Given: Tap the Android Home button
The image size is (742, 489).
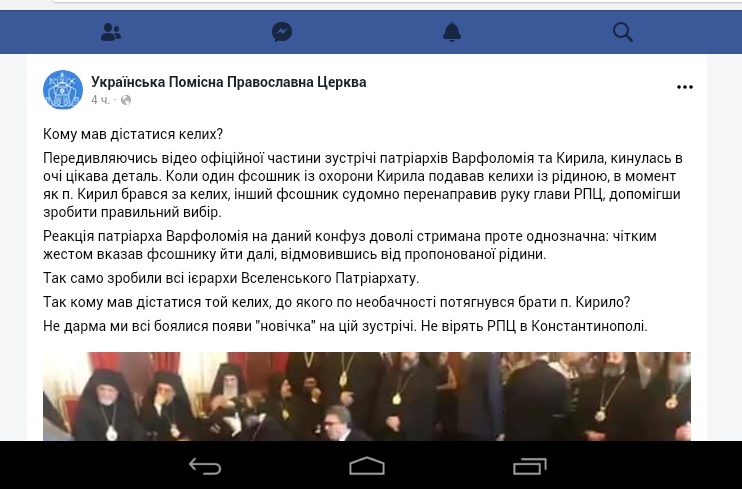Looking at the screenshot, I should [367, 466].
